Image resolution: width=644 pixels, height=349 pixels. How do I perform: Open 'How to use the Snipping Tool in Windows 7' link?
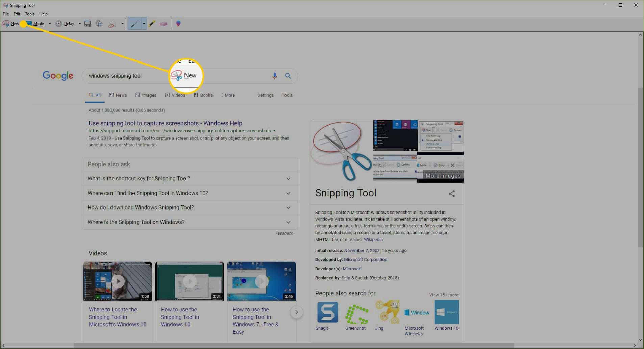[255, 321]
